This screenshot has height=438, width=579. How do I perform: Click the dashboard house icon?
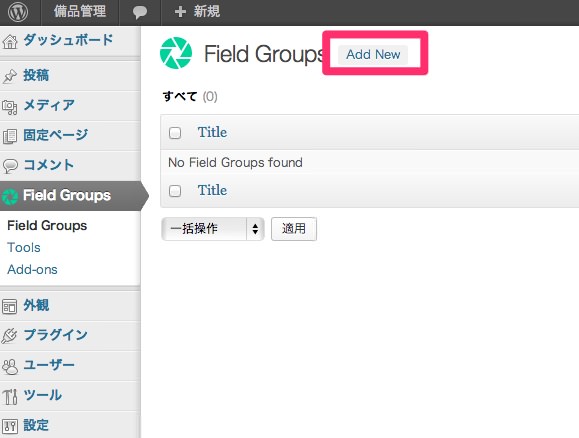coord(10,41)
